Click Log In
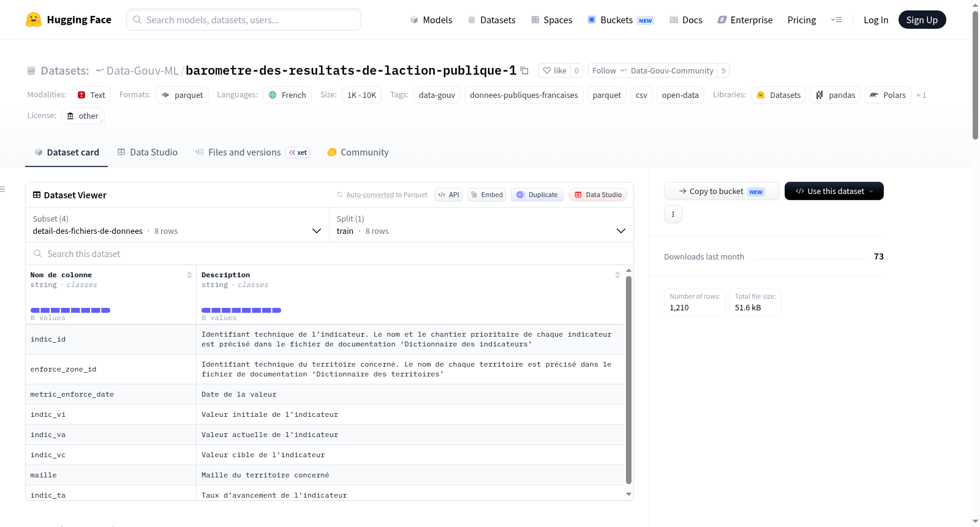Viewport: 980px width, 527px height. [x=876, y=20]
